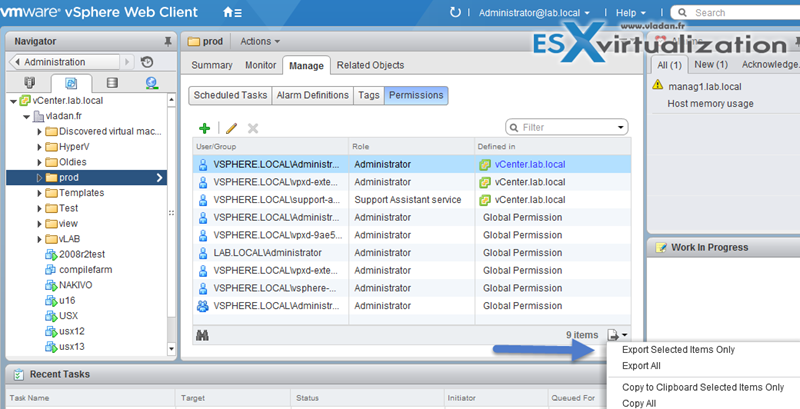
Task: Click the magnifier icon in Search box
Action: (682, 13)
